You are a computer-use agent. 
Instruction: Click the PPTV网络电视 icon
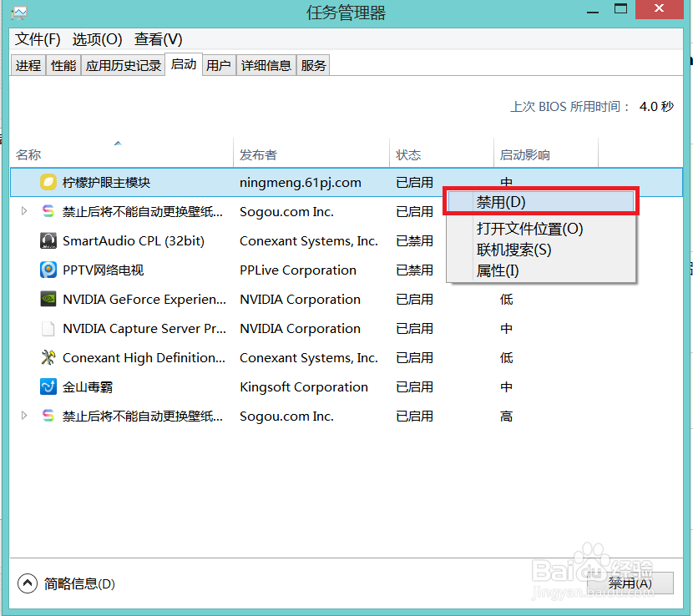point(48,270)
